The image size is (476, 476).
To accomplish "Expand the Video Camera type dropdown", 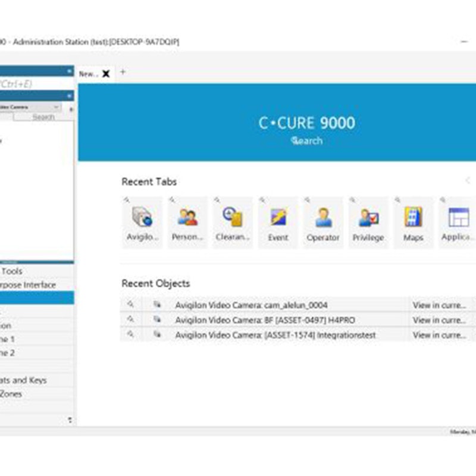I will [x=57, y=107].
